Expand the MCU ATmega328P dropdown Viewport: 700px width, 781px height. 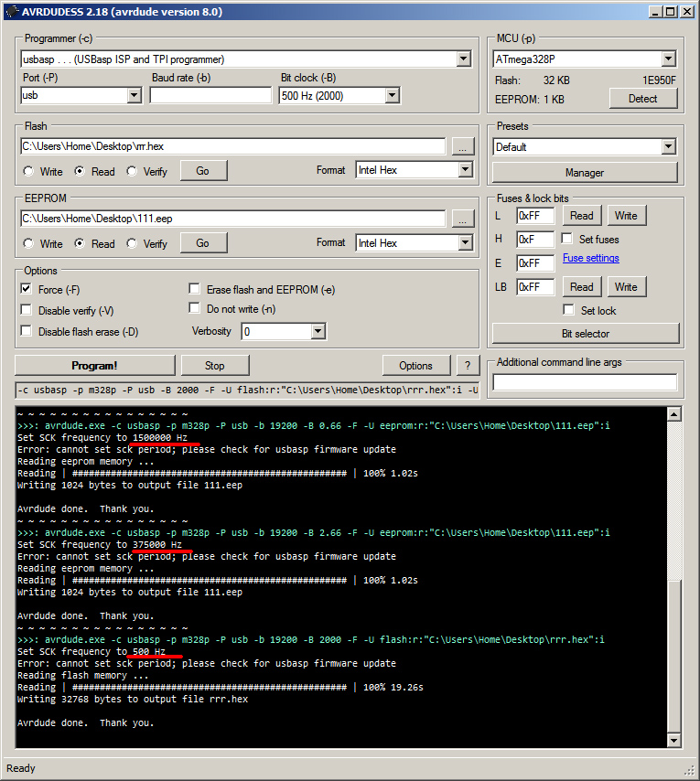pos(668,59)
